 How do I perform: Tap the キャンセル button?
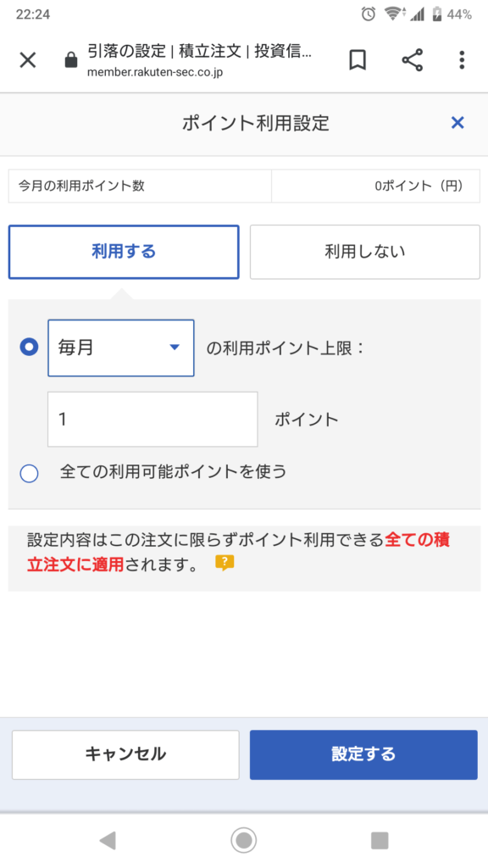tap(125, 754)
